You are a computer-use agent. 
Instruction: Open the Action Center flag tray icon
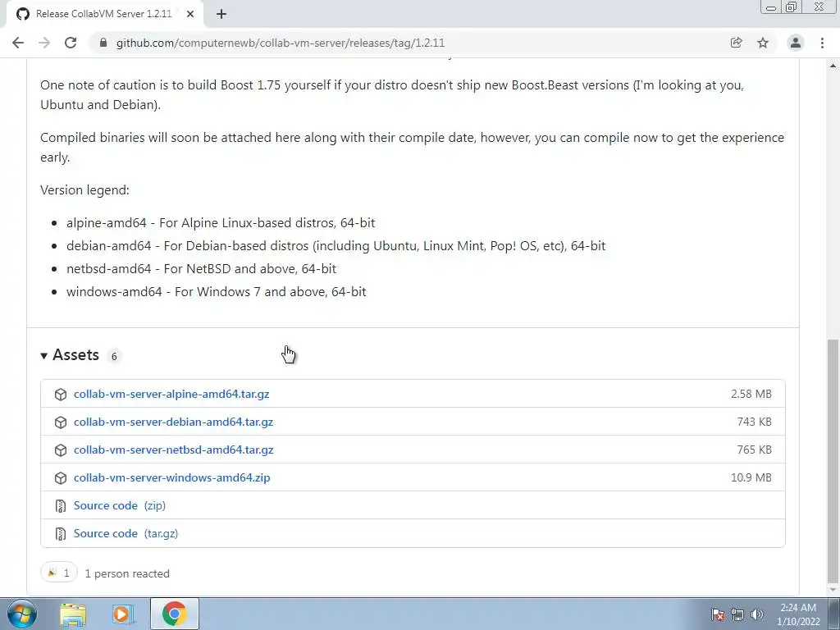[x=718, y=614]
